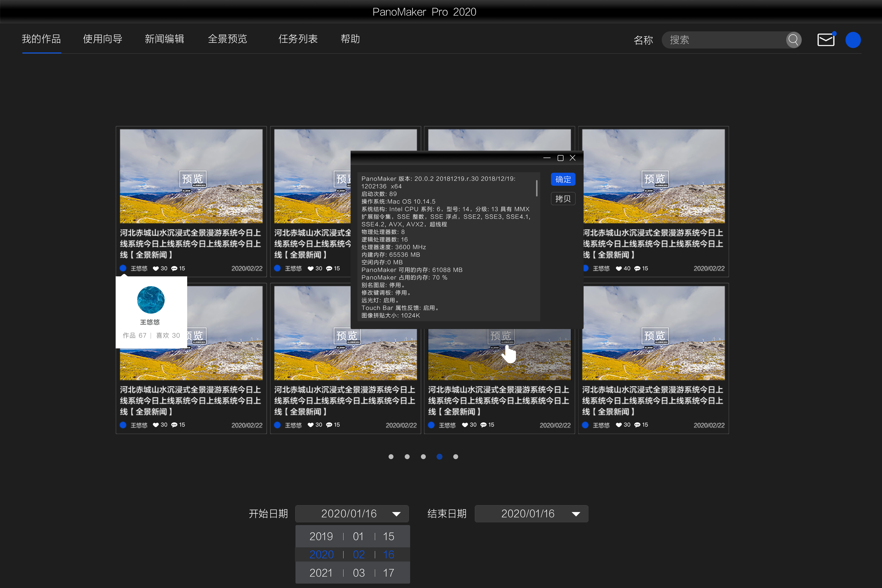Click heart icon on second top-row card
Image resolution: width=882 pixels, height=588 pixels.
point(310,269)
